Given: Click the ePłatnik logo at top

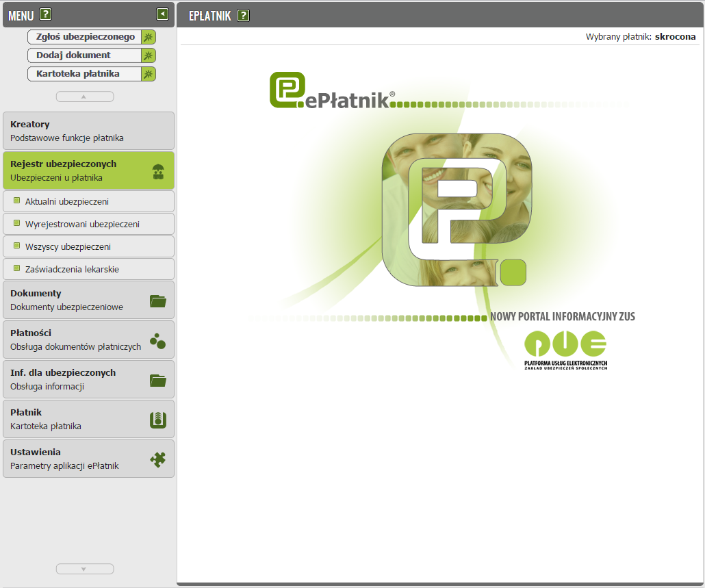Looking at the screenshot, I should coord(332,90).
